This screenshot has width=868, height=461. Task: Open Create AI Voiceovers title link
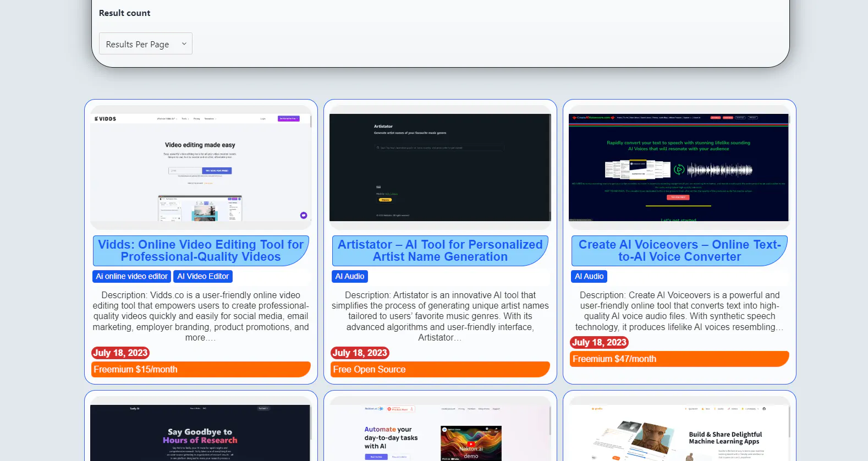coord(679,250)
